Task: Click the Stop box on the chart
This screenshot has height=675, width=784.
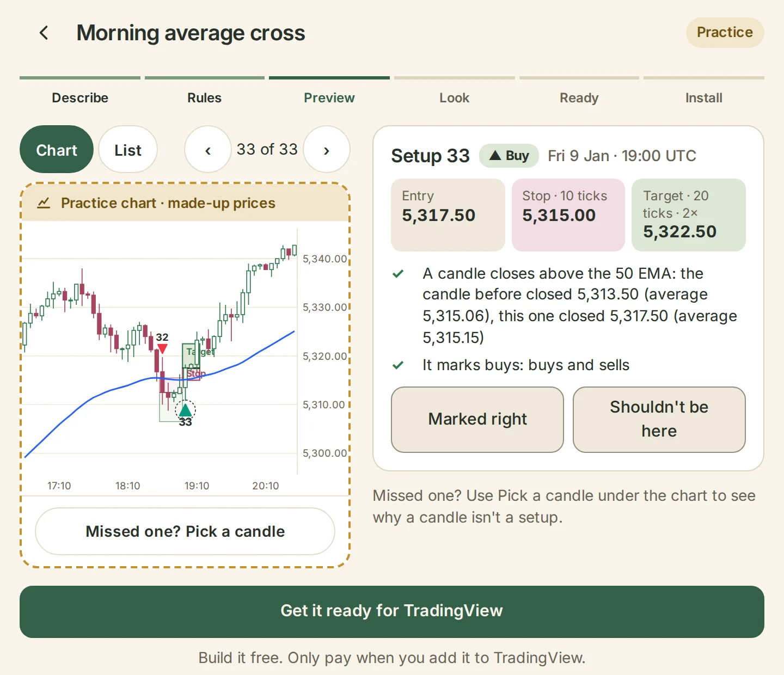Action: pos(191,374)
